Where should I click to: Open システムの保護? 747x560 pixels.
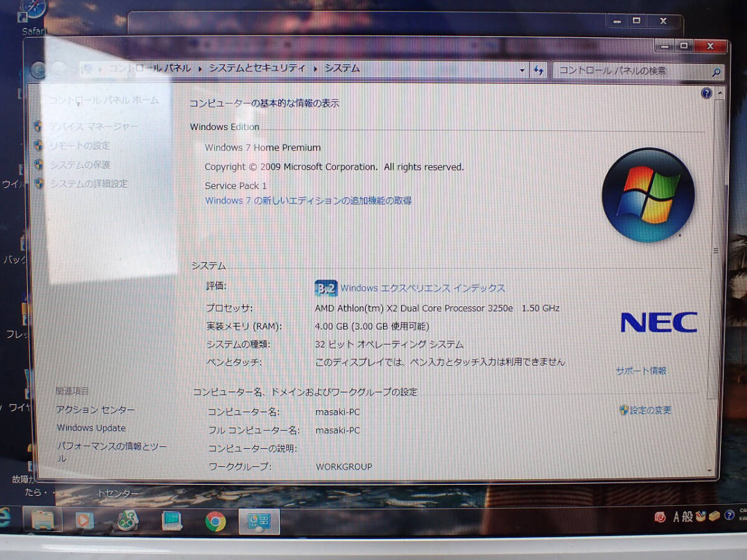[80, 165]
